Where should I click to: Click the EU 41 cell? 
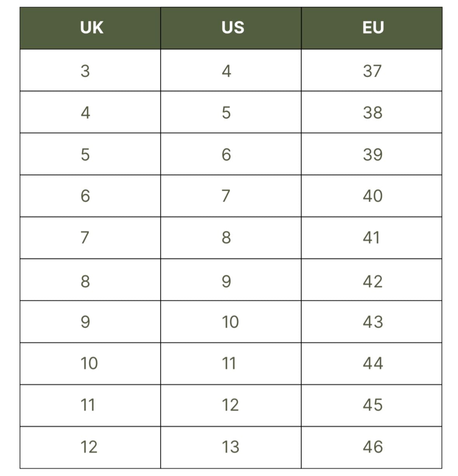click(371, 238)
